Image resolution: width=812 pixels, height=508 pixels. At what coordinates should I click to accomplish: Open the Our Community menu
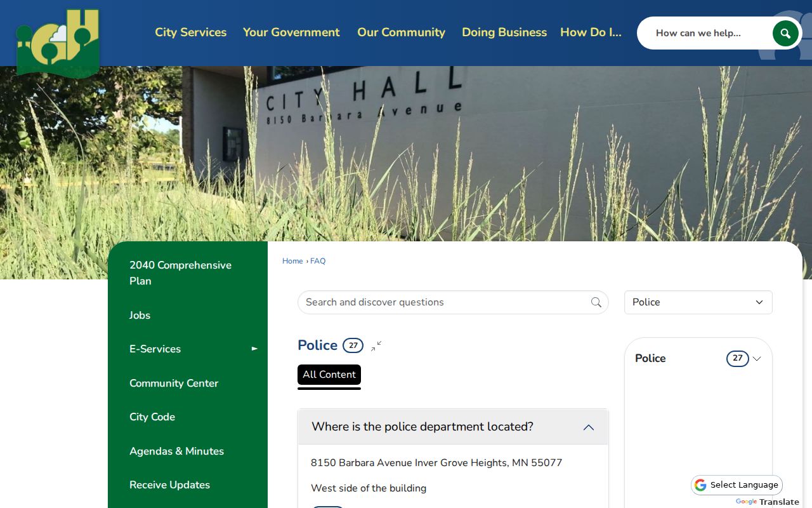[x=401, y=32]
